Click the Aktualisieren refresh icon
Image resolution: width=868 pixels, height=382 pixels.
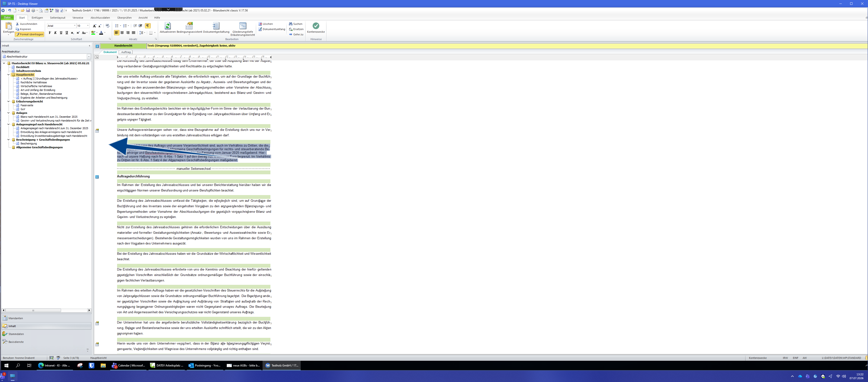click(167, 26)
